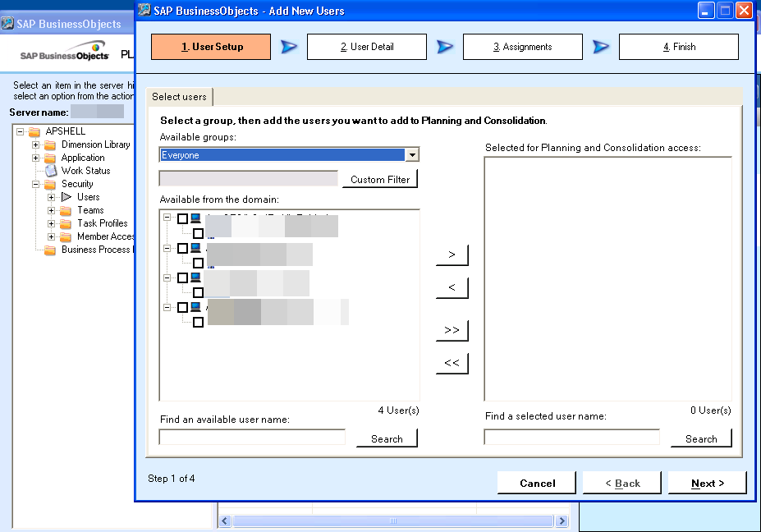Collapse the third domain node in list
The height and width of the screenshot is (532, 761).
click(x=167, y=278)
